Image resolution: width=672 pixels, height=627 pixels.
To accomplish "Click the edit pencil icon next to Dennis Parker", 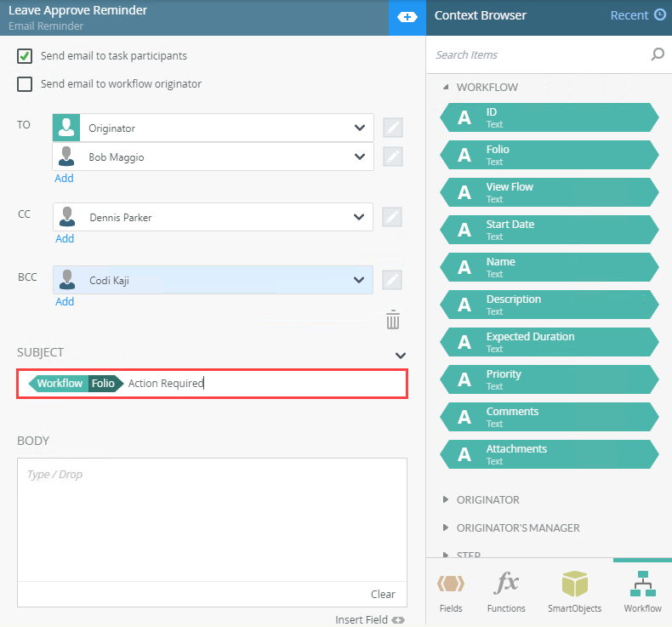I will click(x=392, y=217).
